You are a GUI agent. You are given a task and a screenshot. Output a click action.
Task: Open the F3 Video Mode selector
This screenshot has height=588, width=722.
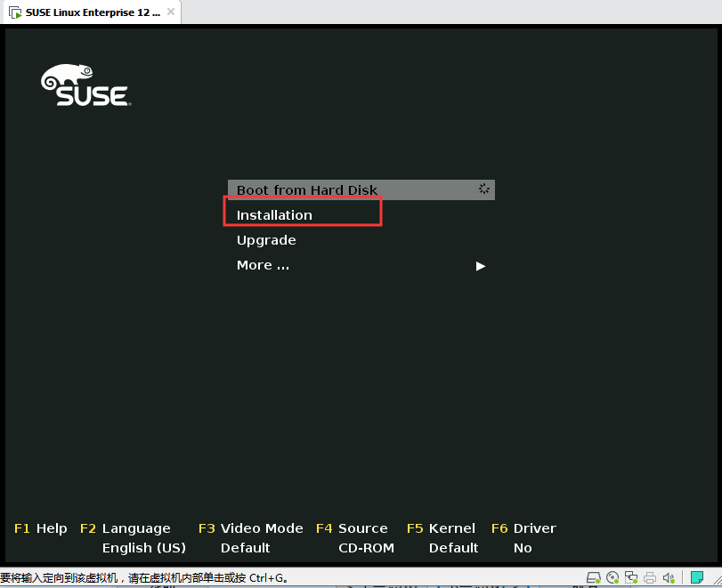[250, 528]
